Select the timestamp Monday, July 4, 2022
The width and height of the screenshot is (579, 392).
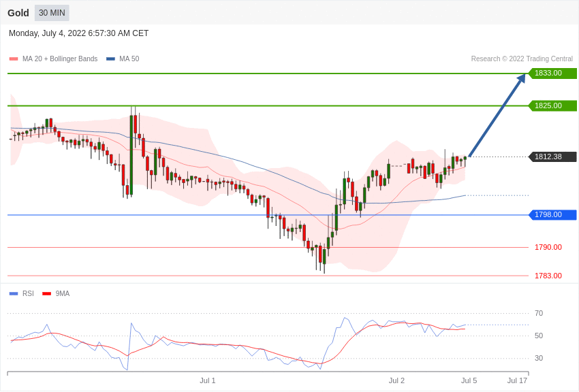(78, 33)
